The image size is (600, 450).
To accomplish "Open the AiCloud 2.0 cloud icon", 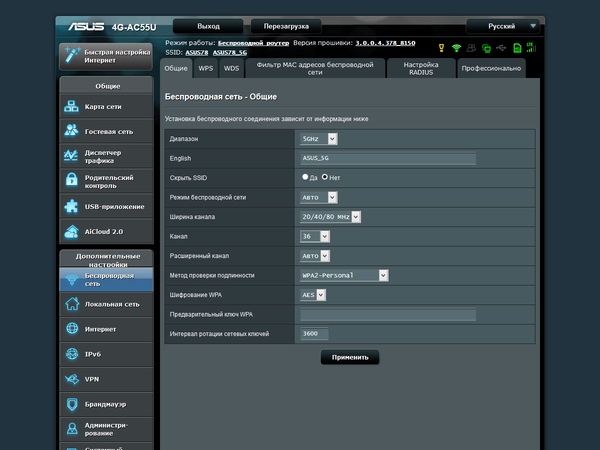I will [x=72, y=231].
